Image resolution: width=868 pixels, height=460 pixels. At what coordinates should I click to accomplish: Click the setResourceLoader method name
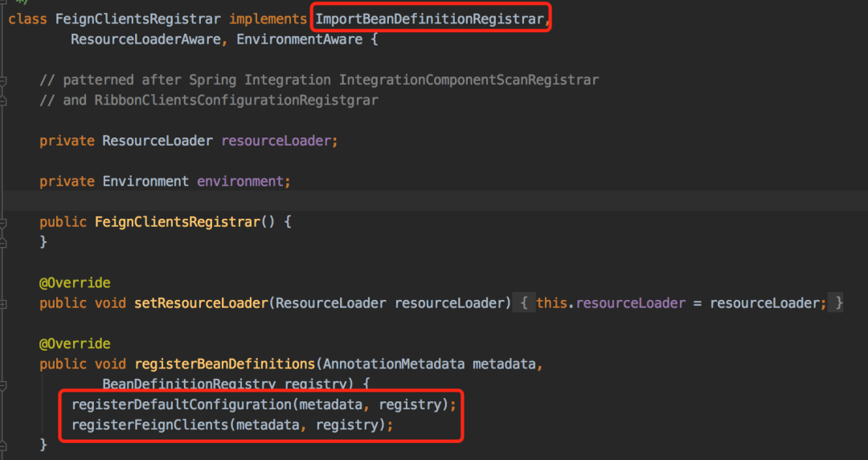(x=201, y=303)
